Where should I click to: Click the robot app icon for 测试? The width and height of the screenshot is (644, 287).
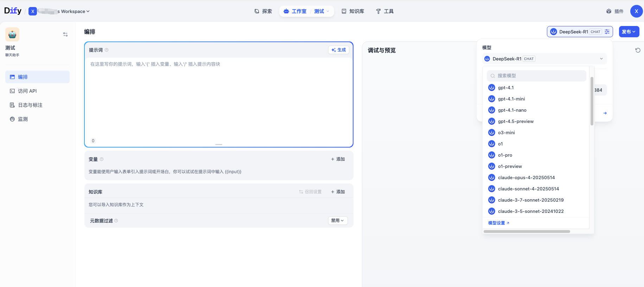[x=12, y=34]
